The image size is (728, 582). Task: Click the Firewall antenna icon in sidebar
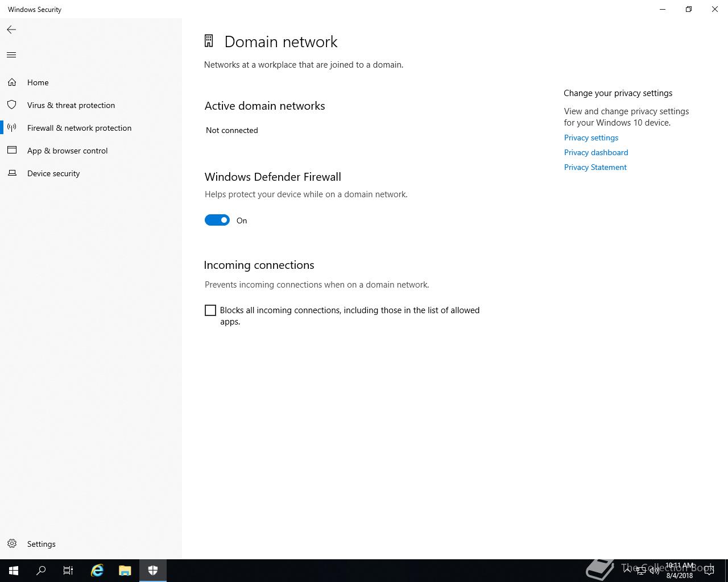coord(12,128)
